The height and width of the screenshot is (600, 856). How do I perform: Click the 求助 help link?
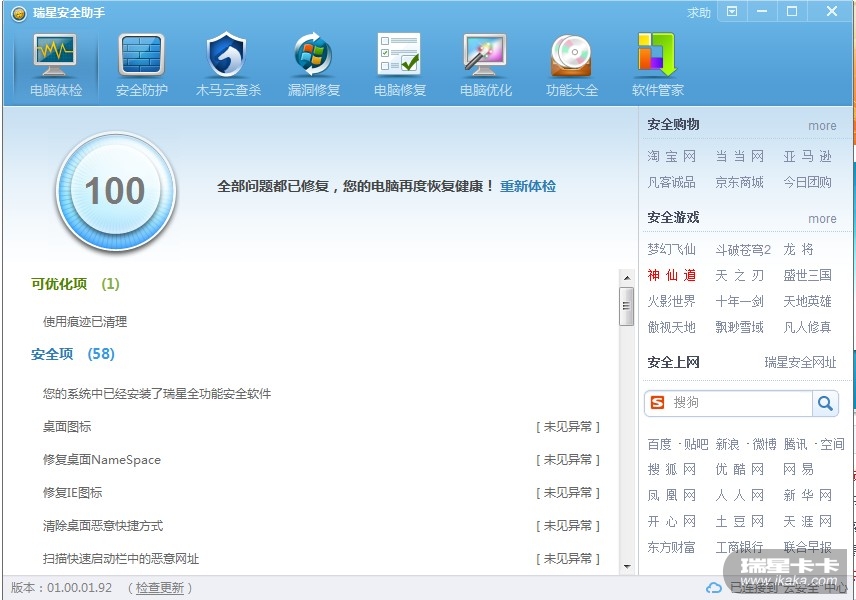pyautogui.click(x=699, y=13)
